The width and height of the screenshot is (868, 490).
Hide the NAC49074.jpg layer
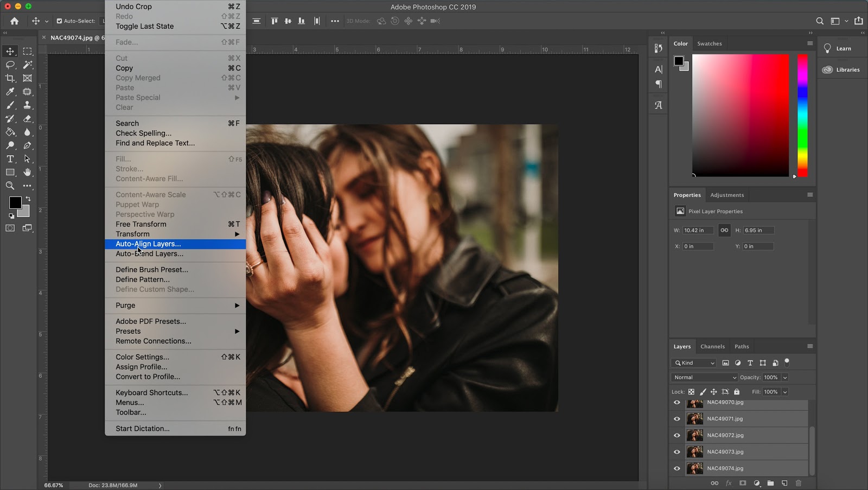[676, 468]
